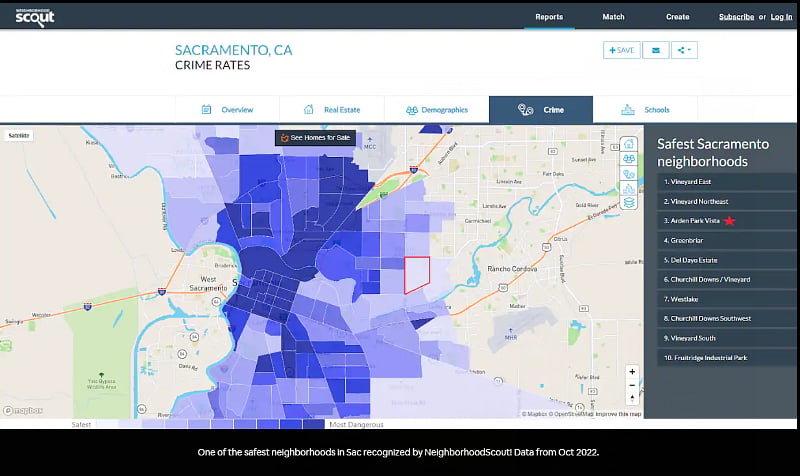Open Vineyard South neighborhood
The height and width of the screenshot is (476, 800).
(727, 338)
